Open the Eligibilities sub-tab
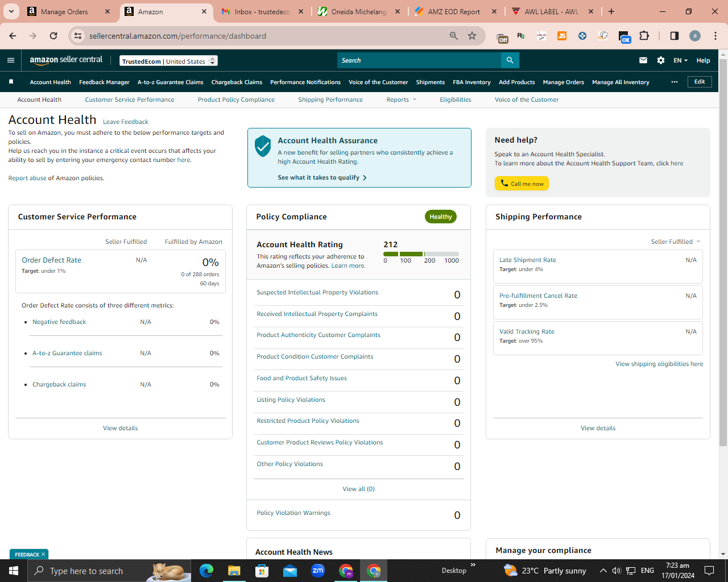728x582 pixels. tap(456, 99)
